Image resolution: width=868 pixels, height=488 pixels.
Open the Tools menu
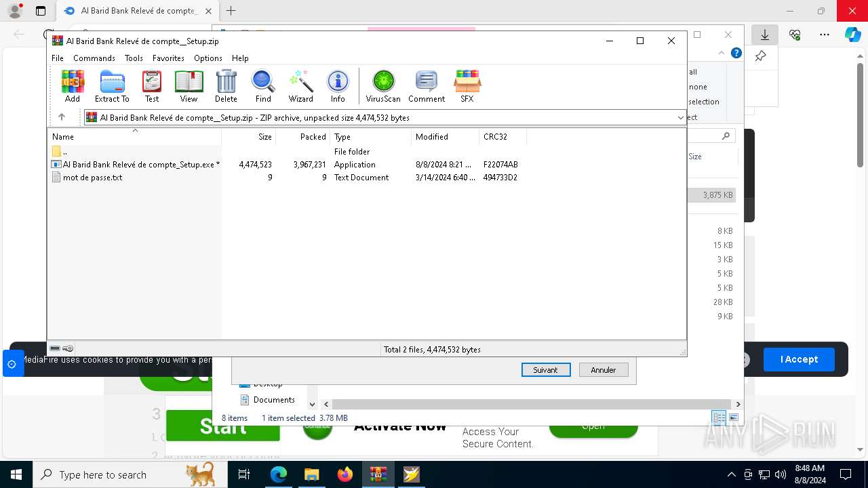134,58
